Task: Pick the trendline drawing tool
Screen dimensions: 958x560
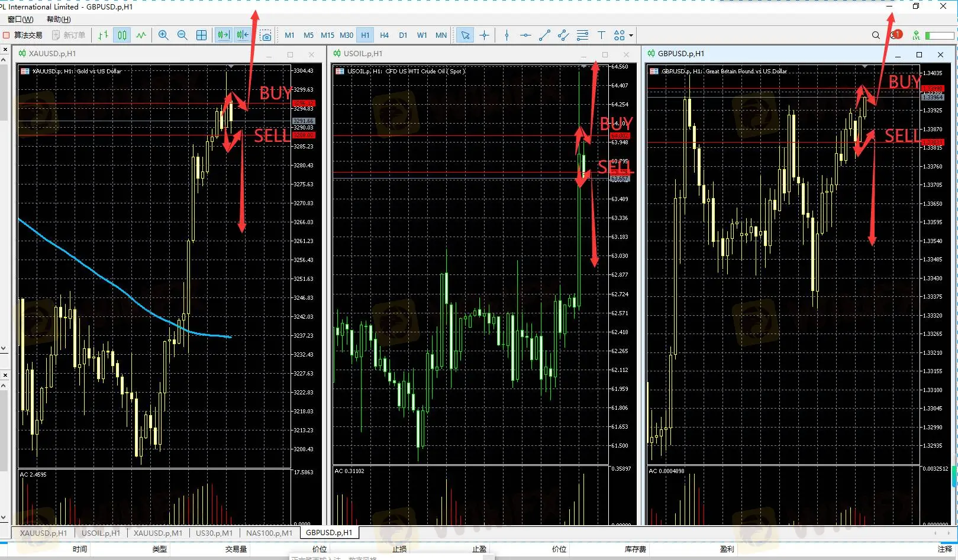Action: coord(544,35)
